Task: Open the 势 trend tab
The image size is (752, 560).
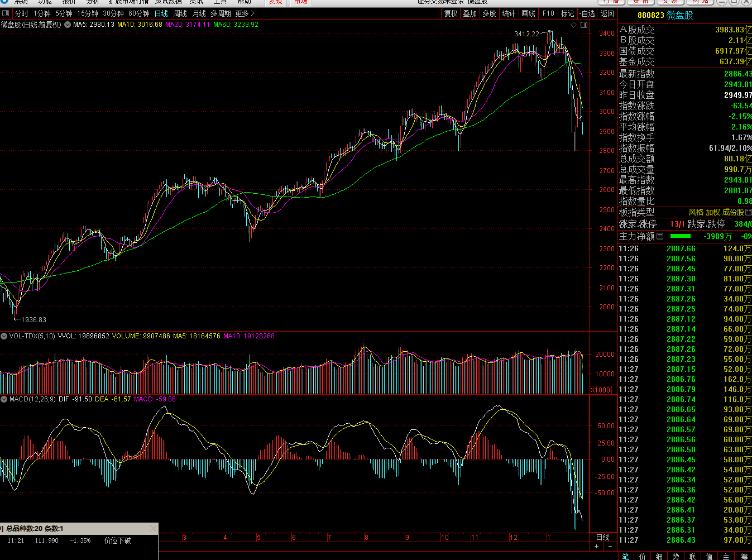Action: 676,556
